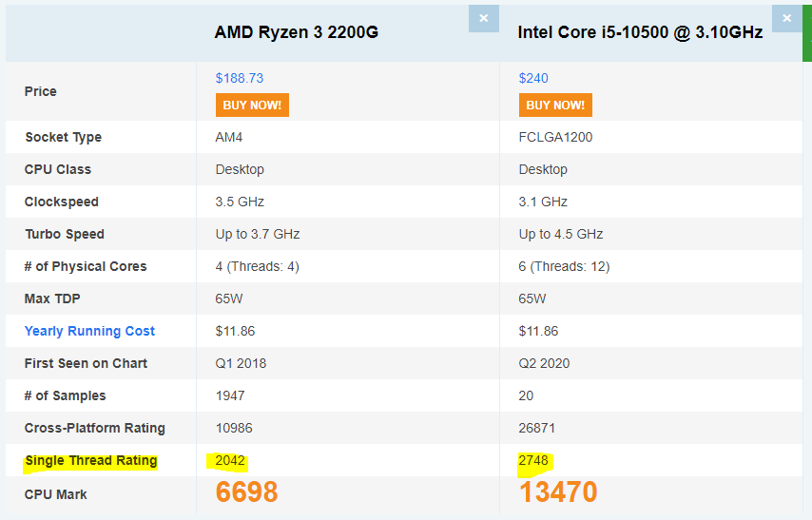Remove AMD Ryzen 3 2200G column with X
Screen dimensions: 812x520
tap(484, 19)
